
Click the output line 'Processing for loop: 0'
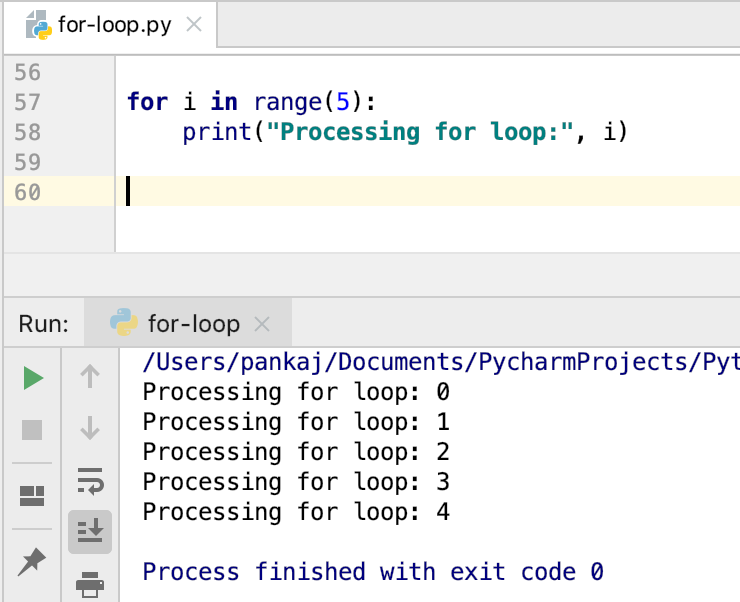click(x=296, y=392)
